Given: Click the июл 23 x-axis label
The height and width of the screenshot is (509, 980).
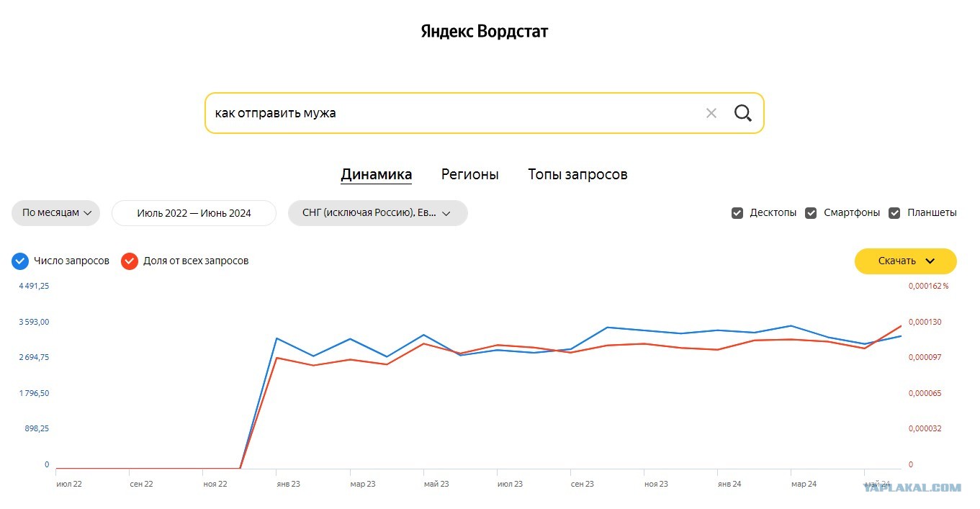Looking at the screenshot, I should pos(510,484).
